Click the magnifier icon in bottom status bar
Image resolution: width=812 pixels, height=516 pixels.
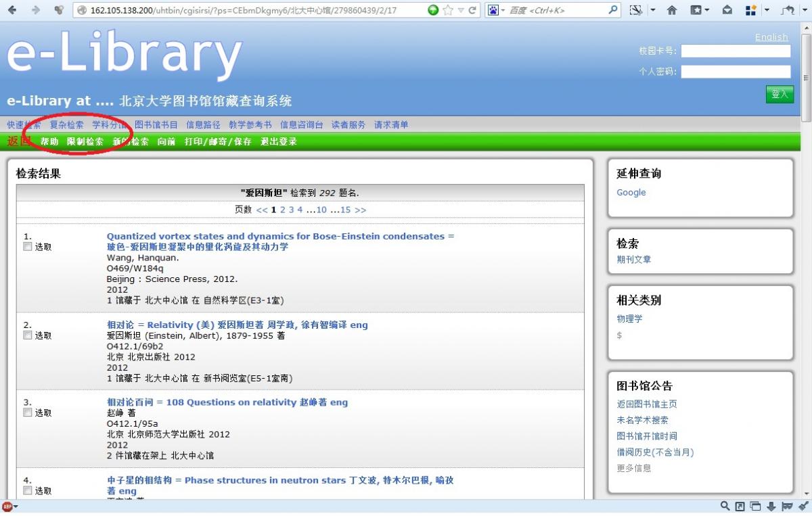[725, 506]
